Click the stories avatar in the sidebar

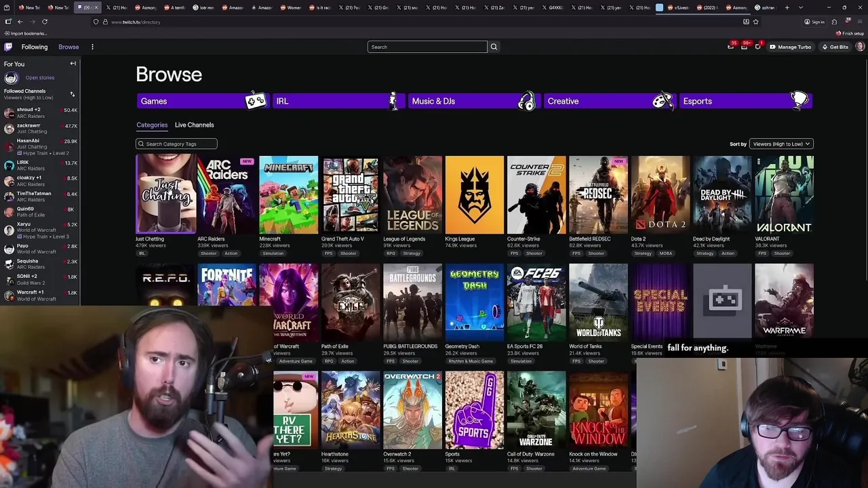(x=11, y=77)
